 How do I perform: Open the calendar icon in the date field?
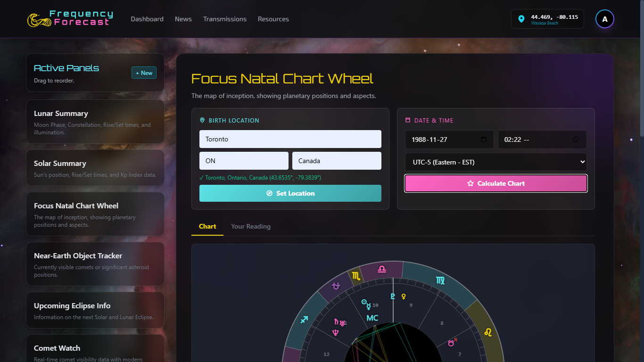(x=484, y=140)
